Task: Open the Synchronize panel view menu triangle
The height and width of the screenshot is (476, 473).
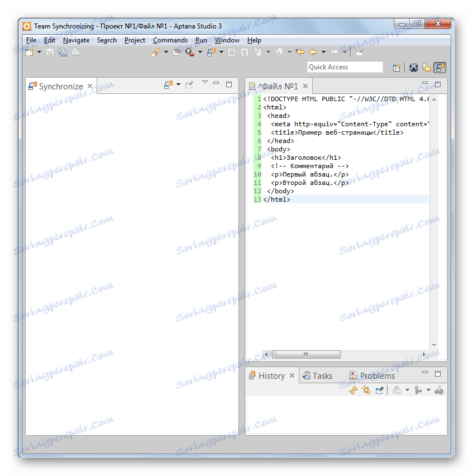Action: tap(205, 82)
